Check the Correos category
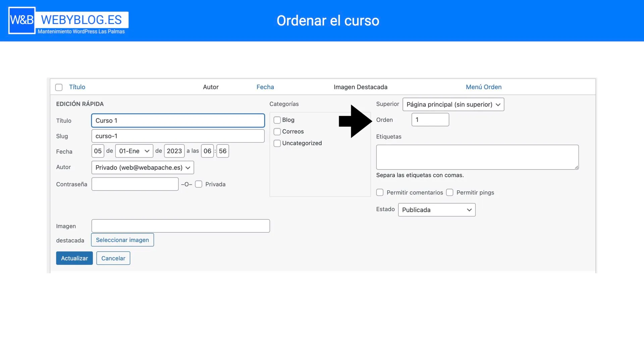The width and height of the screenshot is (644, 362). point(277,132)
